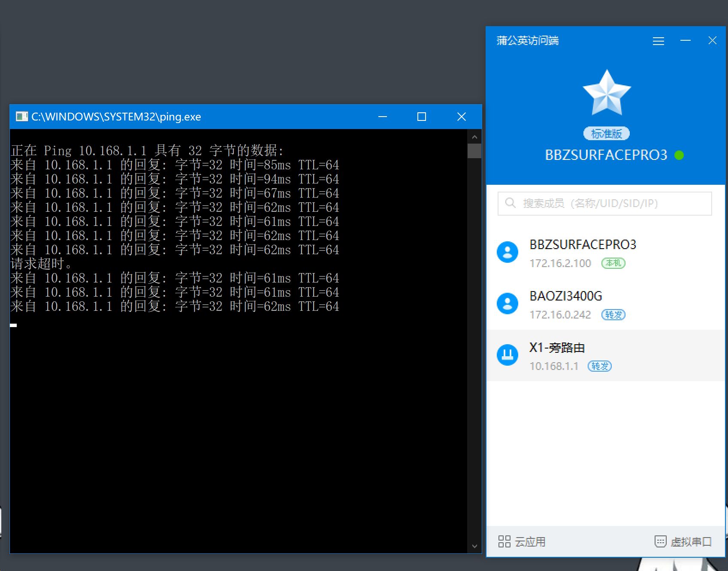
Task: Minimize the 蒲公英访问端 window
Action: [686, 41]
